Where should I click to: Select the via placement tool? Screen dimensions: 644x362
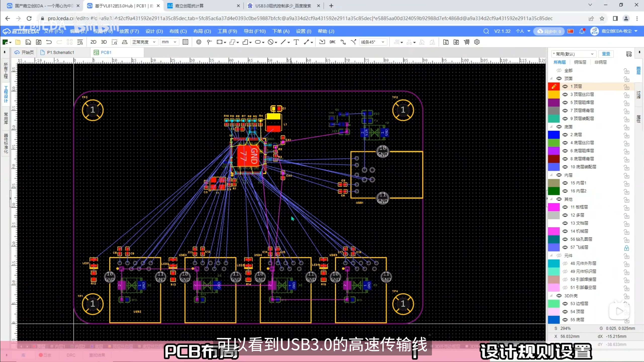click(198, 42)
